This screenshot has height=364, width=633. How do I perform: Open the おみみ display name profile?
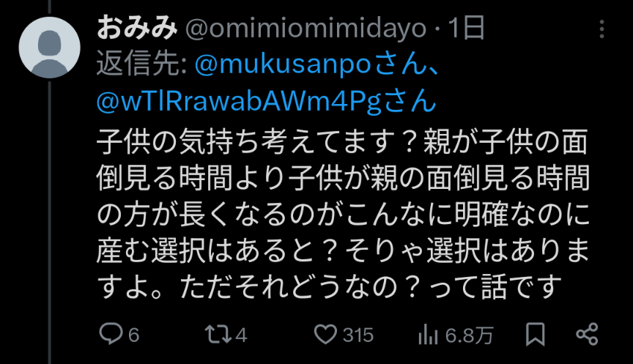tap(137, 29)
